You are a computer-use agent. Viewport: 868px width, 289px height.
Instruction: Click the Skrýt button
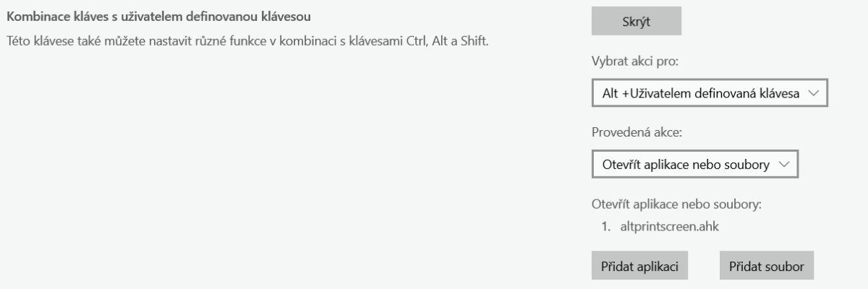coord(637,22)
